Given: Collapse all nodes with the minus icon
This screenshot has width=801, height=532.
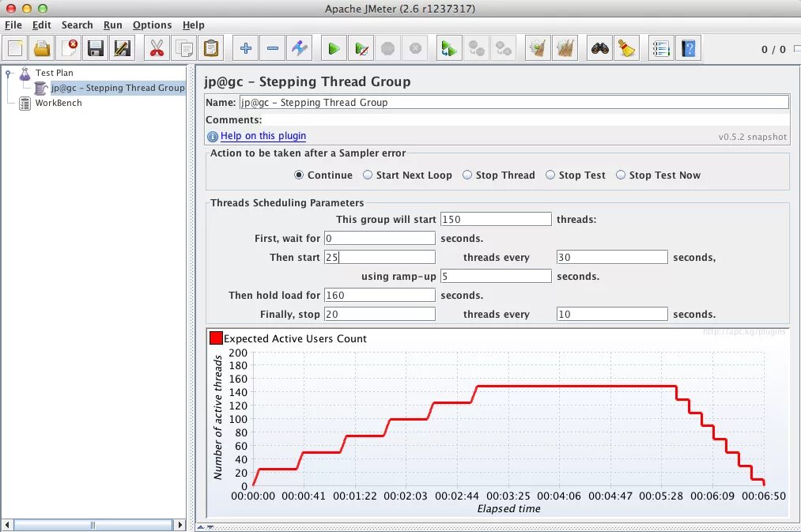Looking at the screenshot, I should pos(273,48).
